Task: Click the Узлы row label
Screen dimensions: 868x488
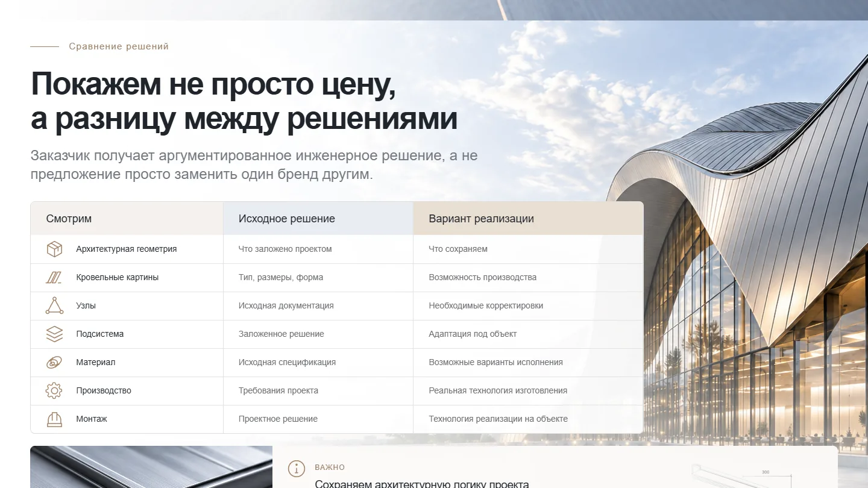Action: pyautogui.click(x=86, y=305)
